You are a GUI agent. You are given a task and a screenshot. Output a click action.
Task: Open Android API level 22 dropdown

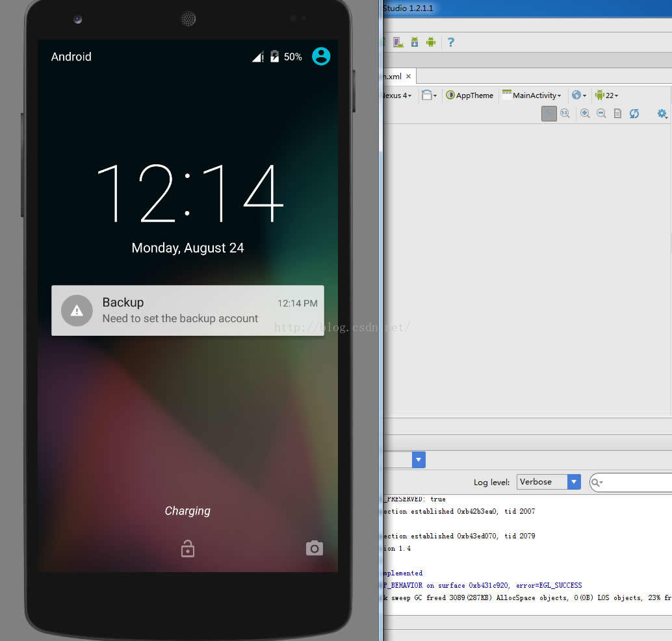click(x=606, y=95)
